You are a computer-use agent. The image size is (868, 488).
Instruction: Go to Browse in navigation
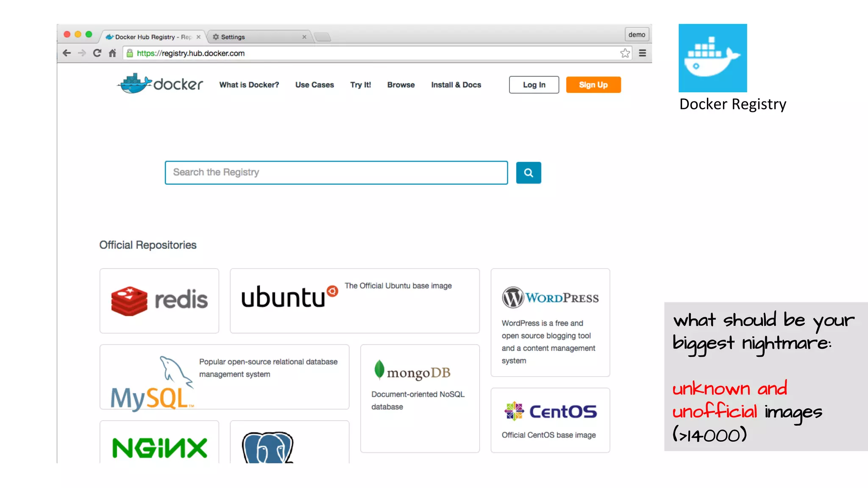click(401, 85)
